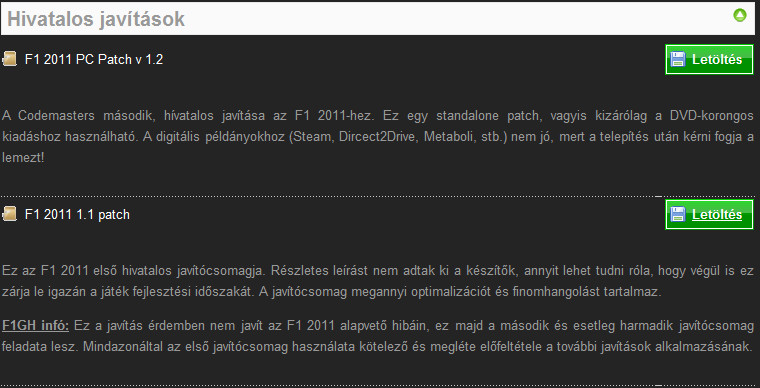The height and width of the screenshot is (388, 760).
Task: Click the scroll icon beside F1 2011 1.1 patch
Action: point(9,214)
